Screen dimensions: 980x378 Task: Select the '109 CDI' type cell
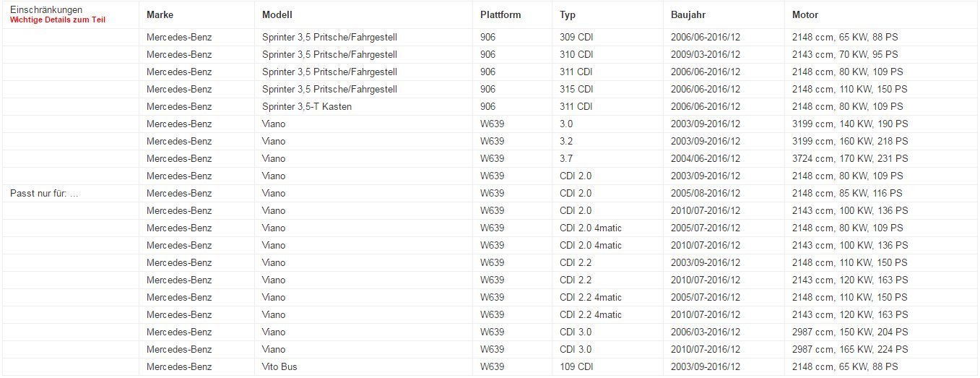point(576,366)
